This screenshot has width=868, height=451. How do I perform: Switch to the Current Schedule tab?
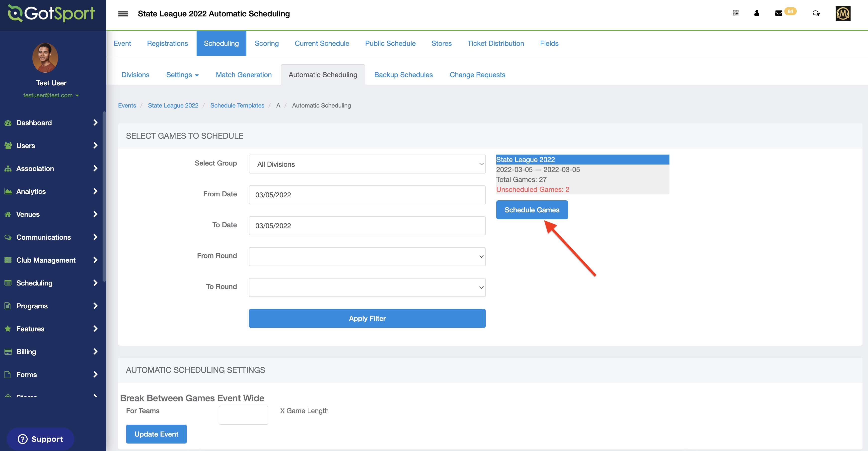point(322,43)
